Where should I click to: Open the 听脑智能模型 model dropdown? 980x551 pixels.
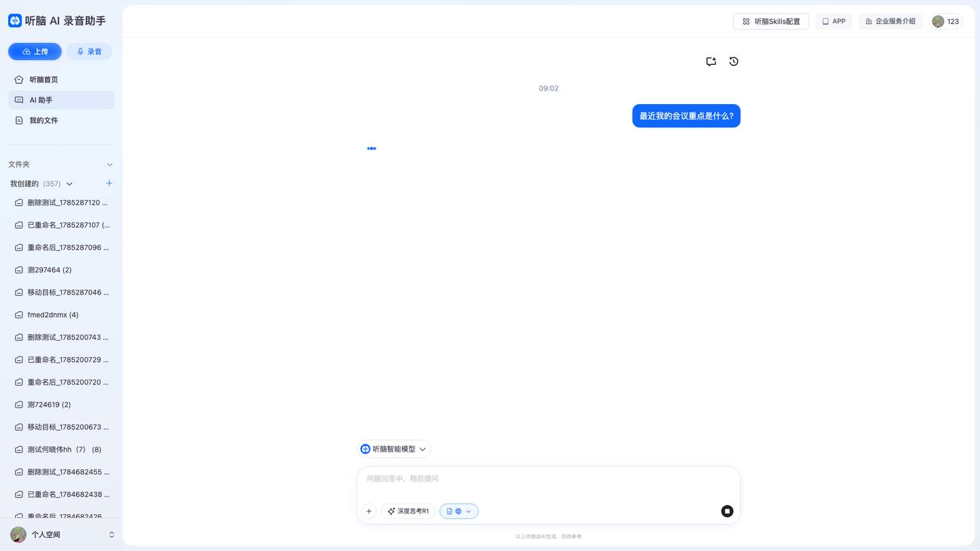[x=394, y=449]
